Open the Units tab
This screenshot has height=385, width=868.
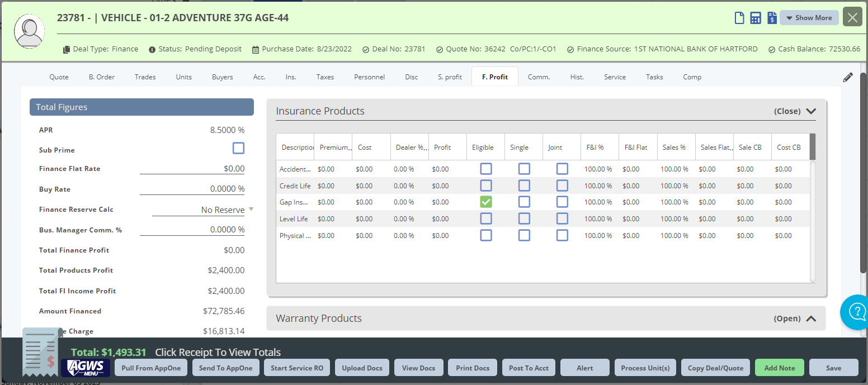pyautogui.click(x=184, y=77)
